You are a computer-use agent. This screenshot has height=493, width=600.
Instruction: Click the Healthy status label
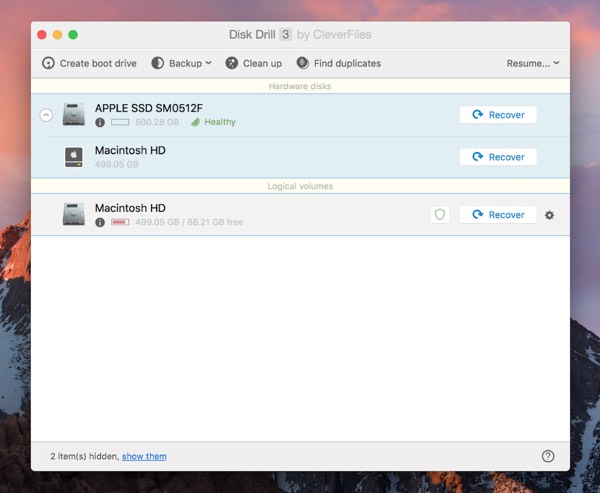[x=220, y=122]
